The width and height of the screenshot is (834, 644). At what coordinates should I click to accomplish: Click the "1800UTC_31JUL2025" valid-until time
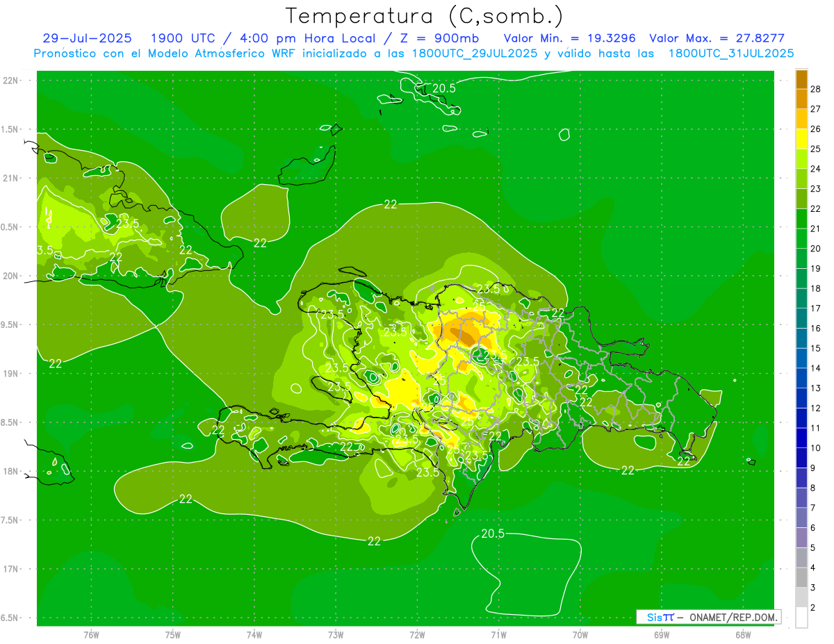(731, 53)
